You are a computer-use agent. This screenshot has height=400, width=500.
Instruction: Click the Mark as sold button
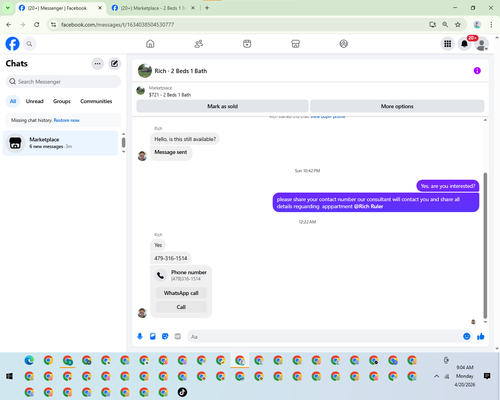point(222,106)
